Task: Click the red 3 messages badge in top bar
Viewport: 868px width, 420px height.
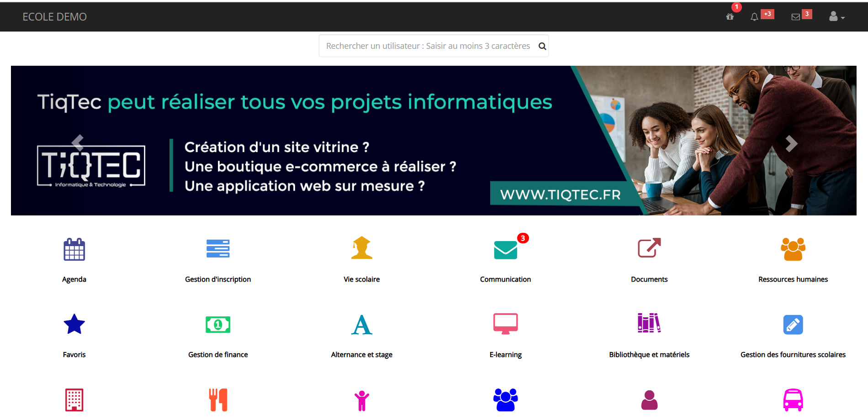Action: coord(807,14)
